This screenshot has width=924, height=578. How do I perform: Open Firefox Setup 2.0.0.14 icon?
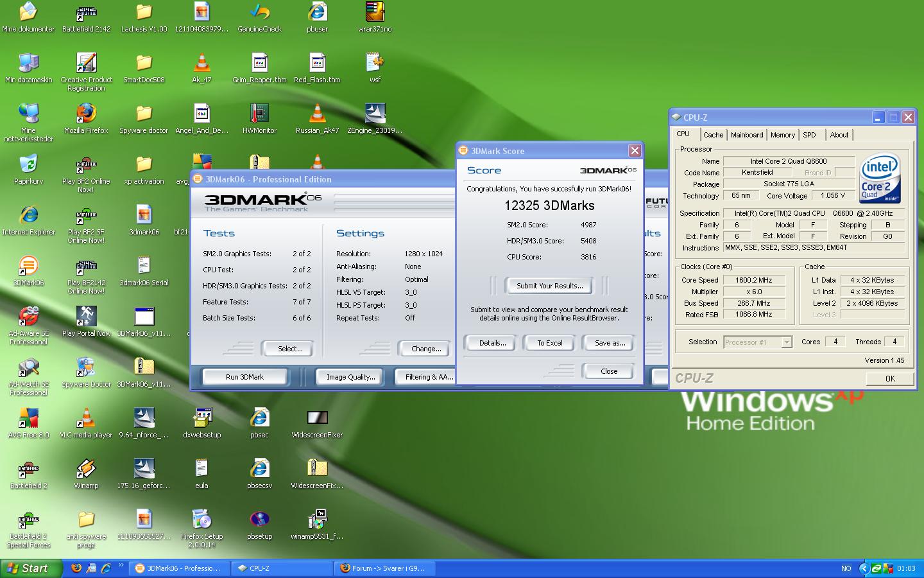(201, 529)
